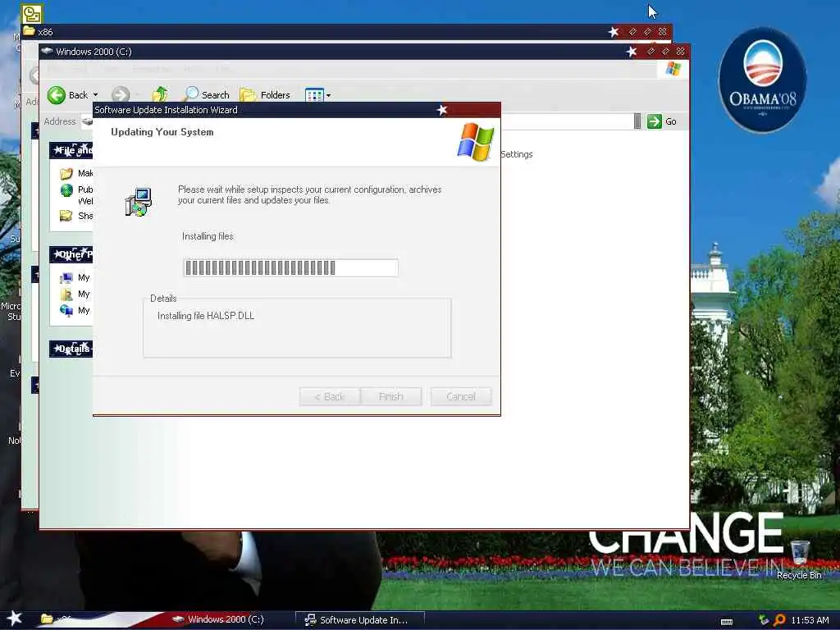This screenshot has height=630, width=840.
Task: Click the Windows logo in wizard header
Action: click(475, 142)
